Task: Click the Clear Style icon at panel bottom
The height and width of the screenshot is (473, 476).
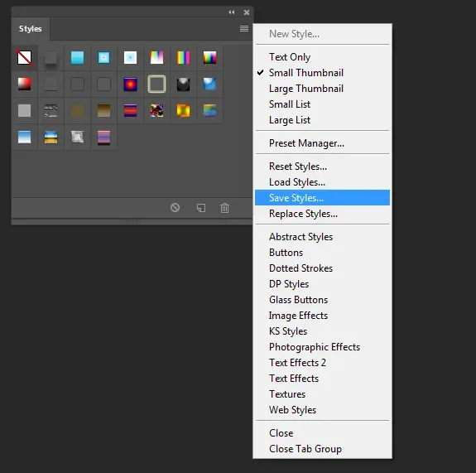Action: pyautogui.click(x=175, y=208)
